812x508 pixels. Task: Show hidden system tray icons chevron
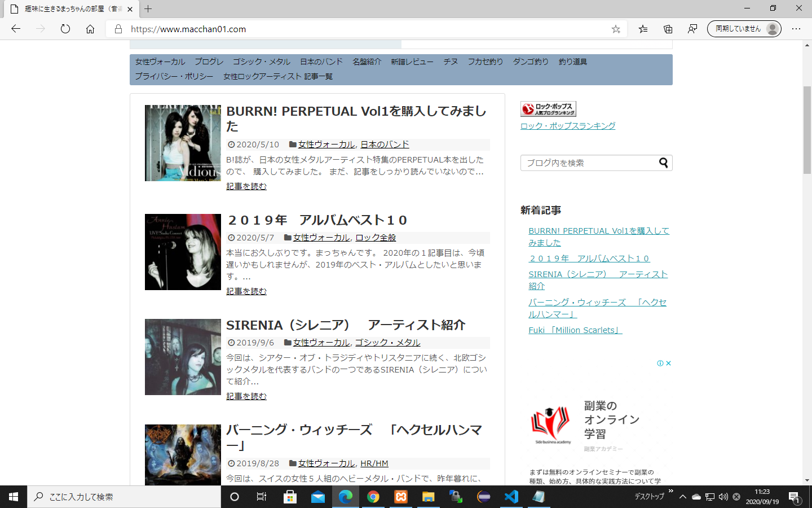(682, 497)
